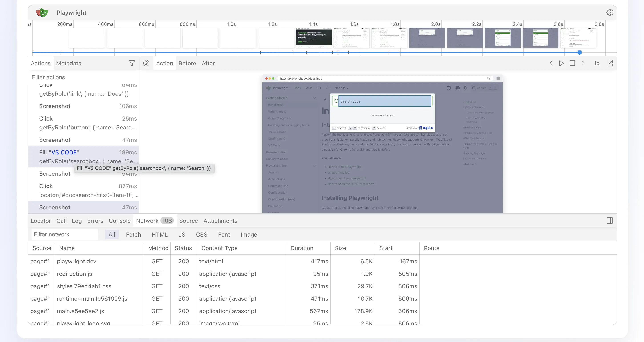Select the Before snapshot tab
This screenshot has width=644, height=342.
coord(187,64)
